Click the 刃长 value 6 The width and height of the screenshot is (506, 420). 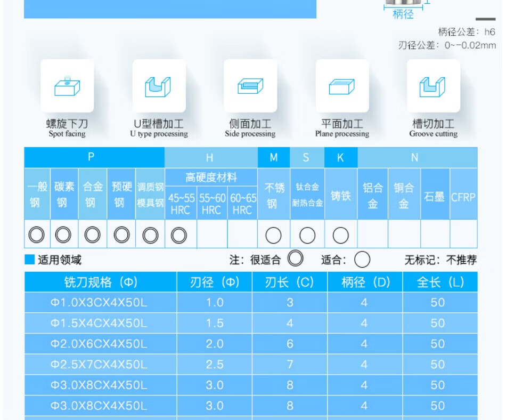pyautogui.click(x=290, y=344)
